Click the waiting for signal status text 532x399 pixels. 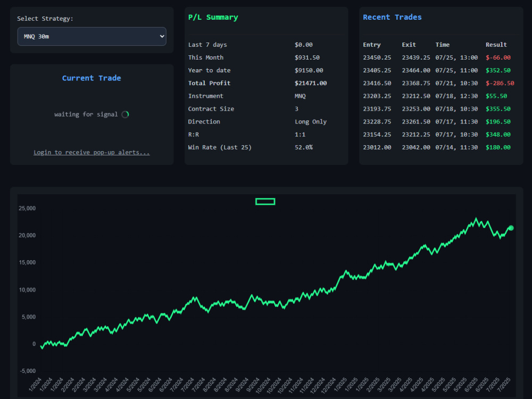tap(86, 114)
